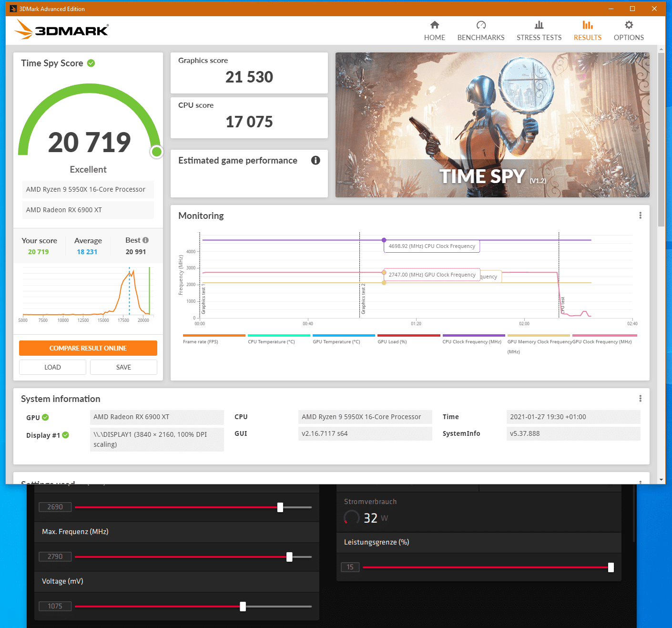672x628 pixels.
Task: Click the Max. Frequenz slider handle
Action: tap(289, 557)
